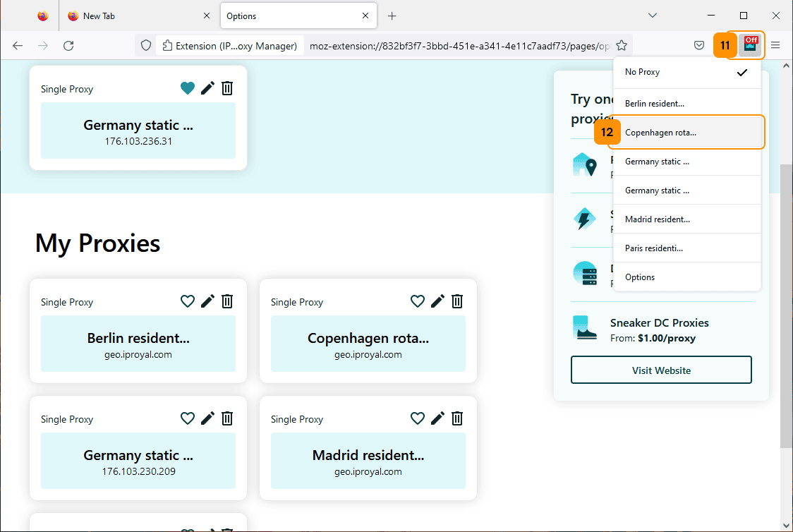Delete the Germany static 176.103.230.209 proxy
Screen dimensions: 793x532
click(x=227, y=418)
